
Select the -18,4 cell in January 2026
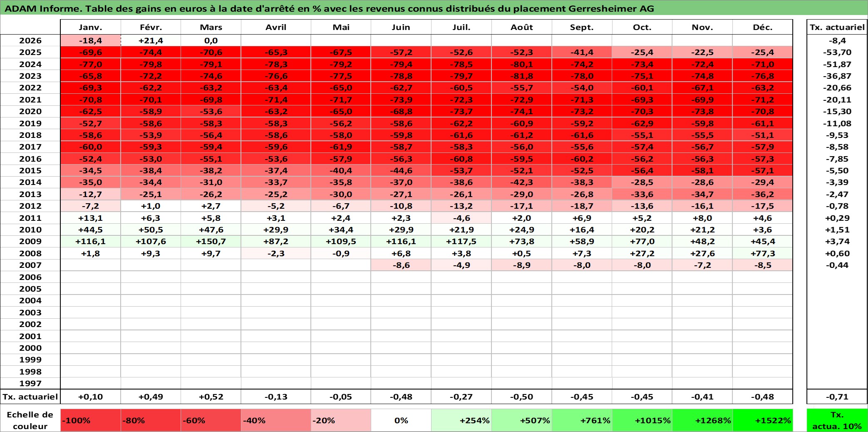[x=91, y=40]
